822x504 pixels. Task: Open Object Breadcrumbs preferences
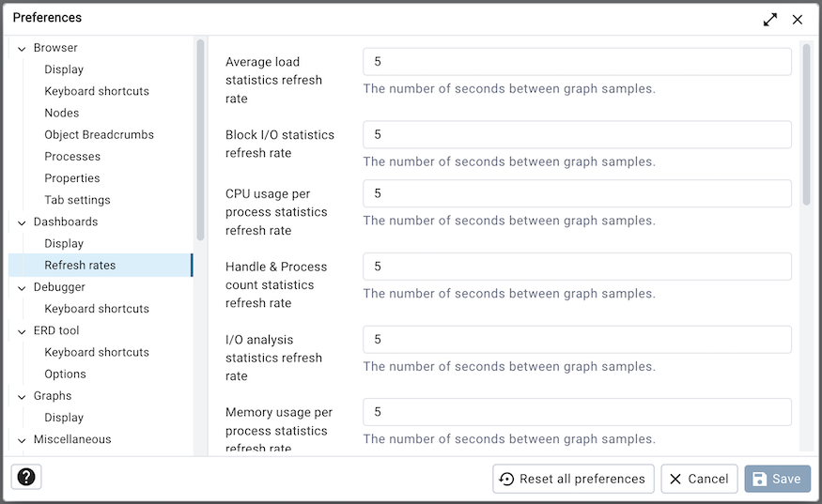point(99,134)
